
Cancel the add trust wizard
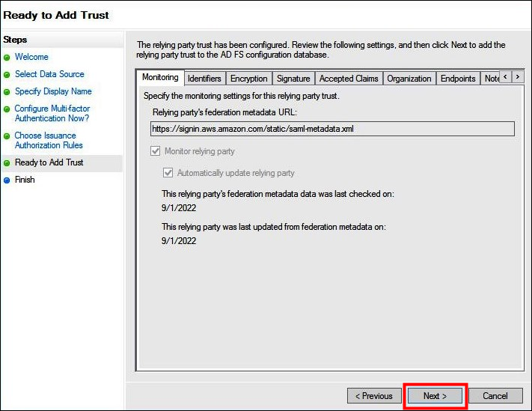click(x=495, y=396)
